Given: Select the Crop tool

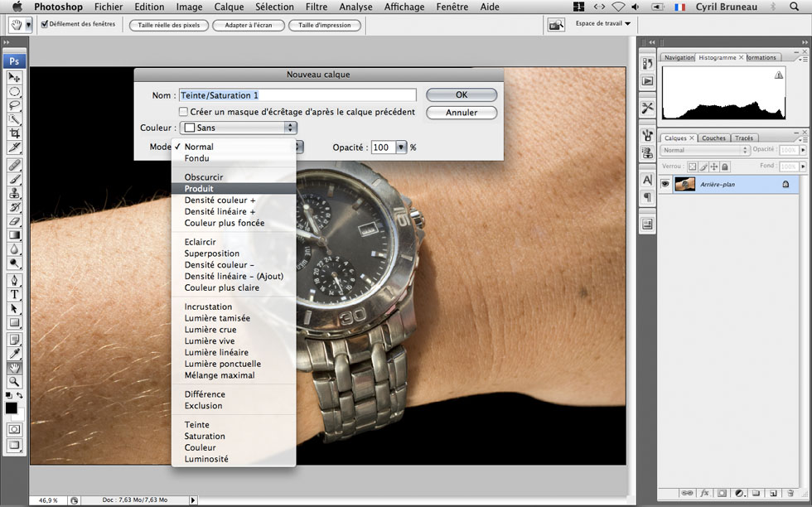Looking at the screenshot, I should [x=14, y=133].
